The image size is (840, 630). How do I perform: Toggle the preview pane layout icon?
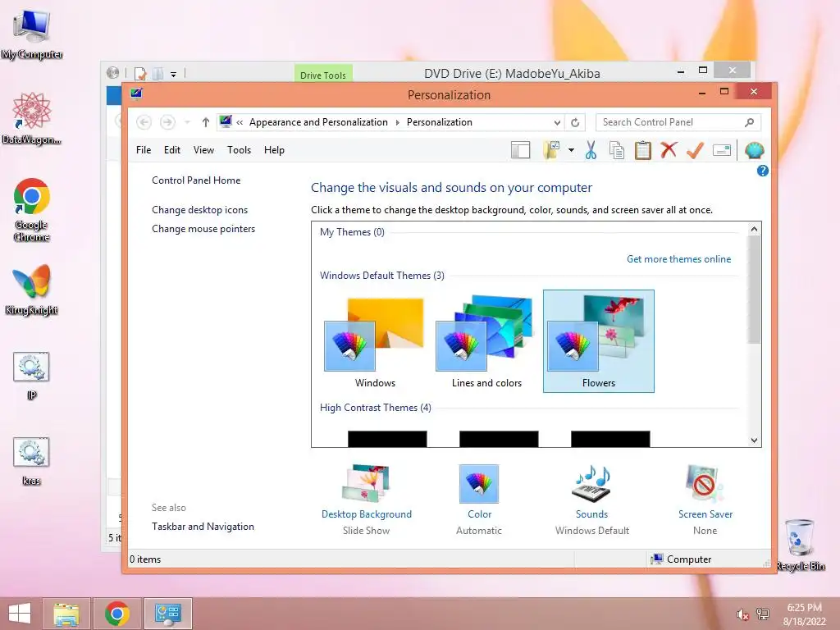click(520, 151)
